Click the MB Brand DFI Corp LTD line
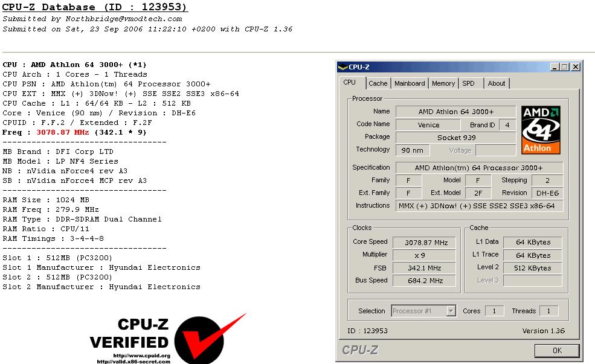Viewport: 595px width, 364px height. coord(57,152)
